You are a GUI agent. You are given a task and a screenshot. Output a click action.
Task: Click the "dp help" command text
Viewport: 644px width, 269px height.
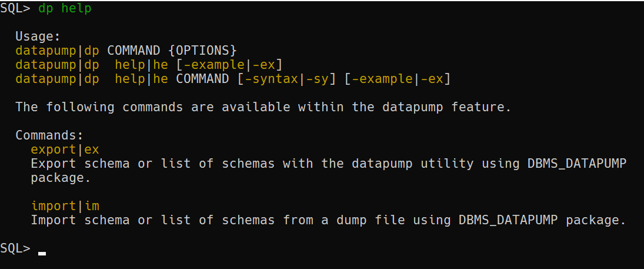[x=65, y=8]
